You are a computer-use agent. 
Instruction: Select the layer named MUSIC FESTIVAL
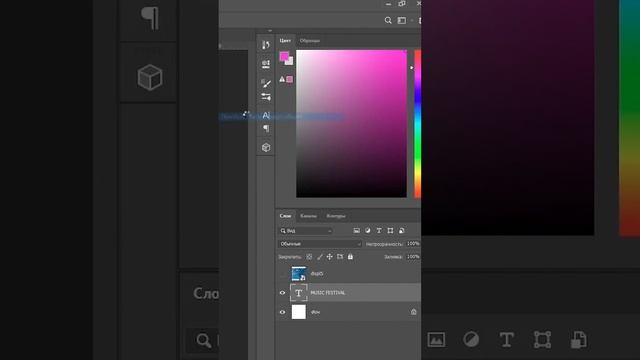[349, 293]
